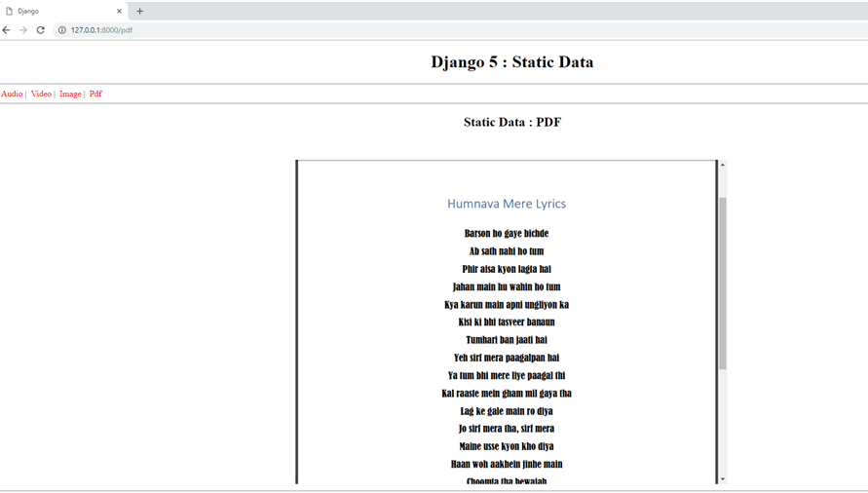
Task: Click the line 'Kisi ki bhi tasveer banaun'
Action: tap(507, 322)
